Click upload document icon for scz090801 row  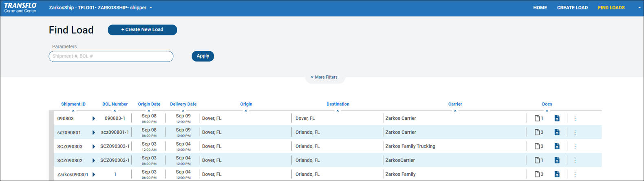pyautogui.click(x=557, y=132)
